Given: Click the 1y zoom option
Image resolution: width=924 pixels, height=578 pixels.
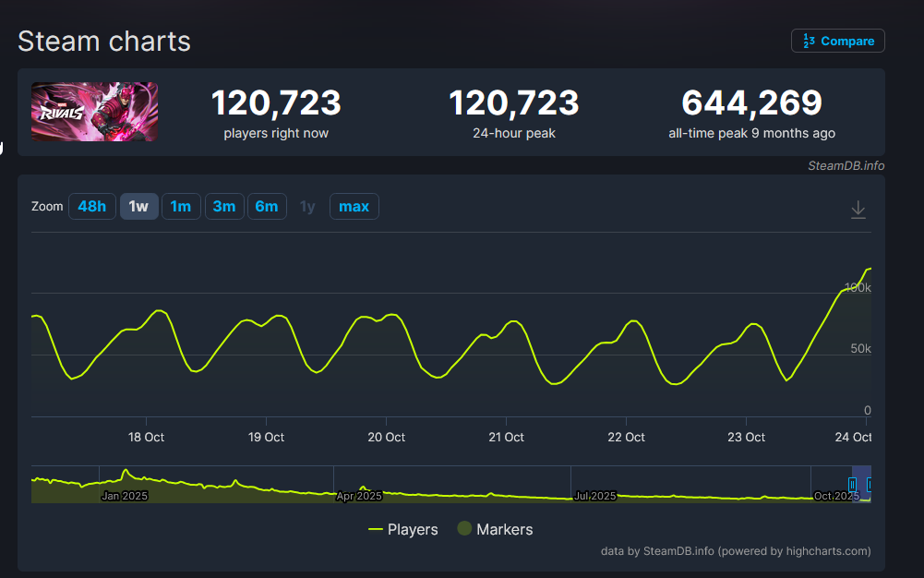Looking at the screenshot, I should point(307,206).
